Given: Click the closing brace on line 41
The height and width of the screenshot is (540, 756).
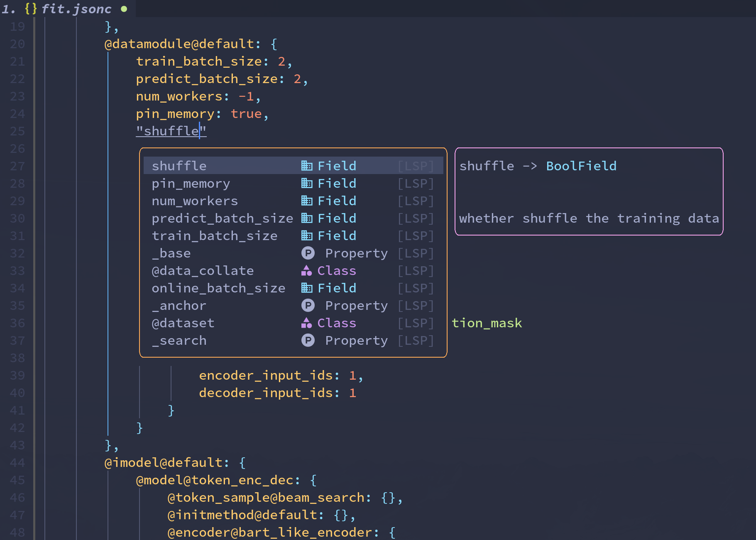Looking at the screenshot, I should tap(171, 410).
